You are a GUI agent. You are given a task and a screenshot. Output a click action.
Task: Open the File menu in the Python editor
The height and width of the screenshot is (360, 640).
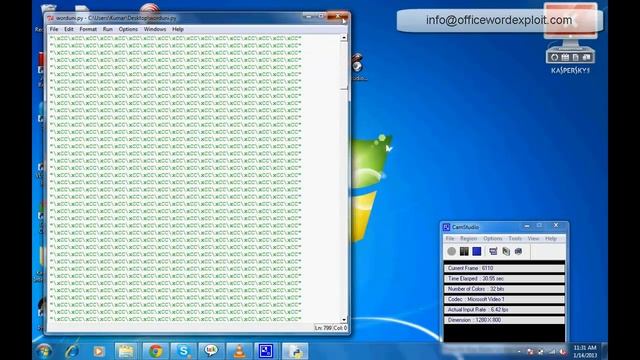(54, 29)
